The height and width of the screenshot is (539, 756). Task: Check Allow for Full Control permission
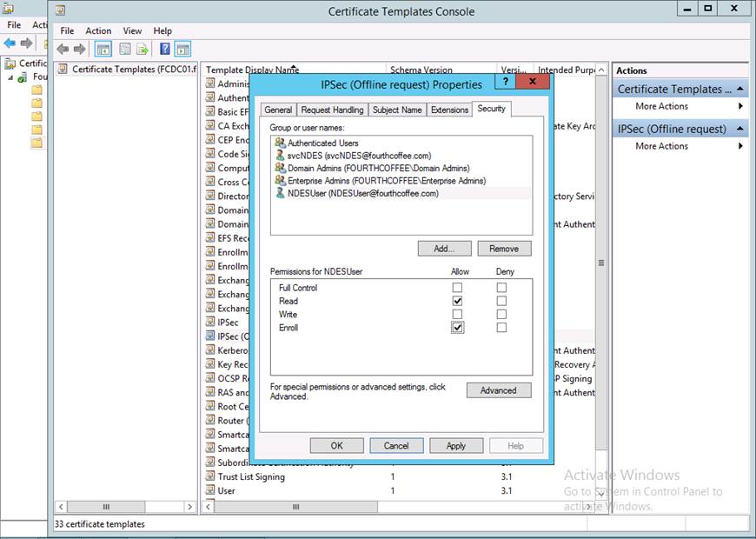(x=457, y=288)
